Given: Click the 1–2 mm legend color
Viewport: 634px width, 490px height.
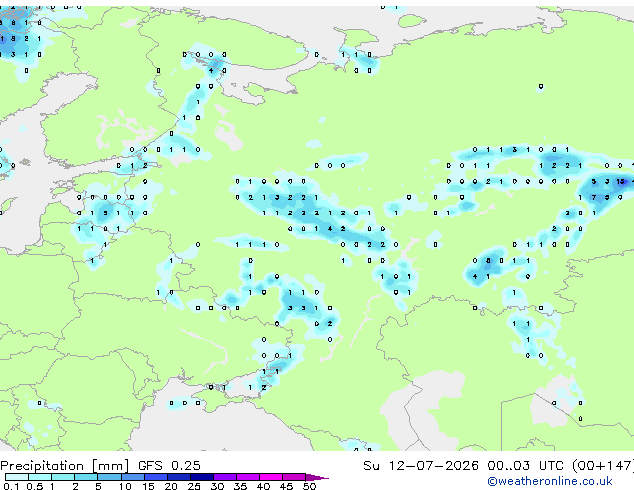Looking at the screenshot, I should point(63,477).
